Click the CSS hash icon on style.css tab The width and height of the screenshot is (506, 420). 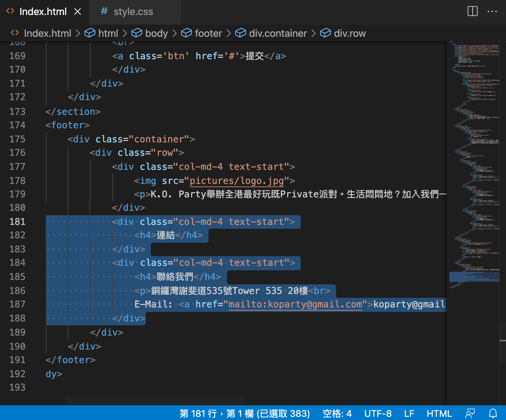click(104, 11)
